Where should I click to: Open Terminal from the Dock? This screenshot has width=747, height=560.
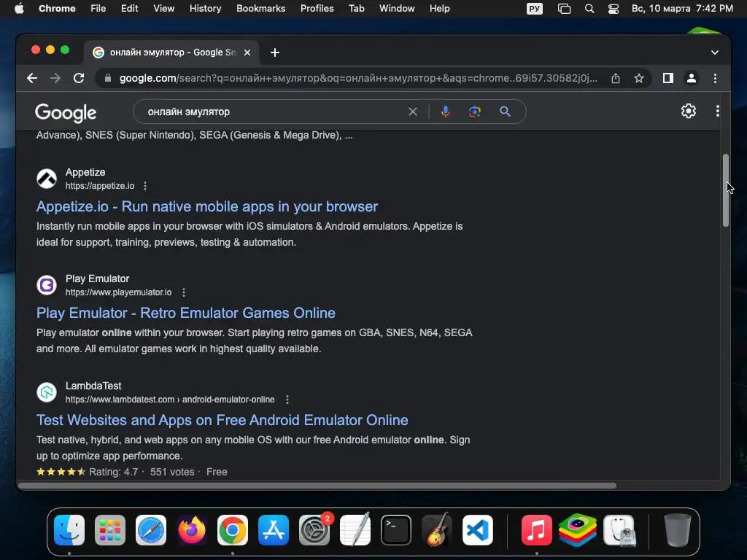point(396,529)
